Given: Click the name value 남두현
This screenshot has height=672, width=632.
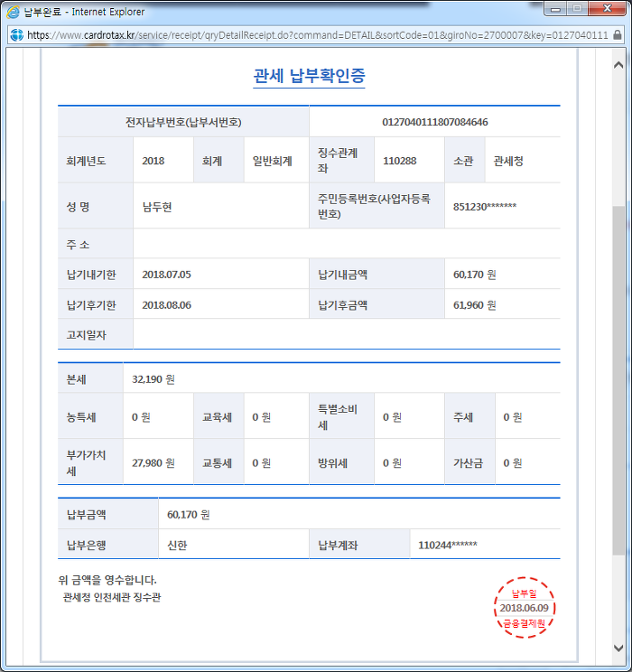Looking at the screenshot, I should (157, 208).
